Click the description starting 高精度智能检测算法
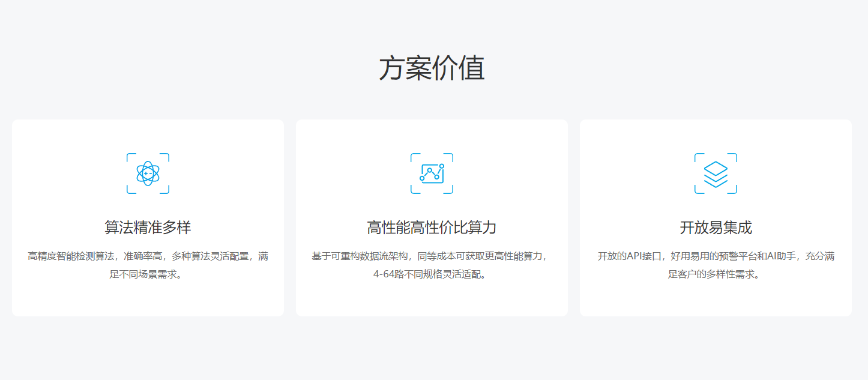 pos(148,265)
